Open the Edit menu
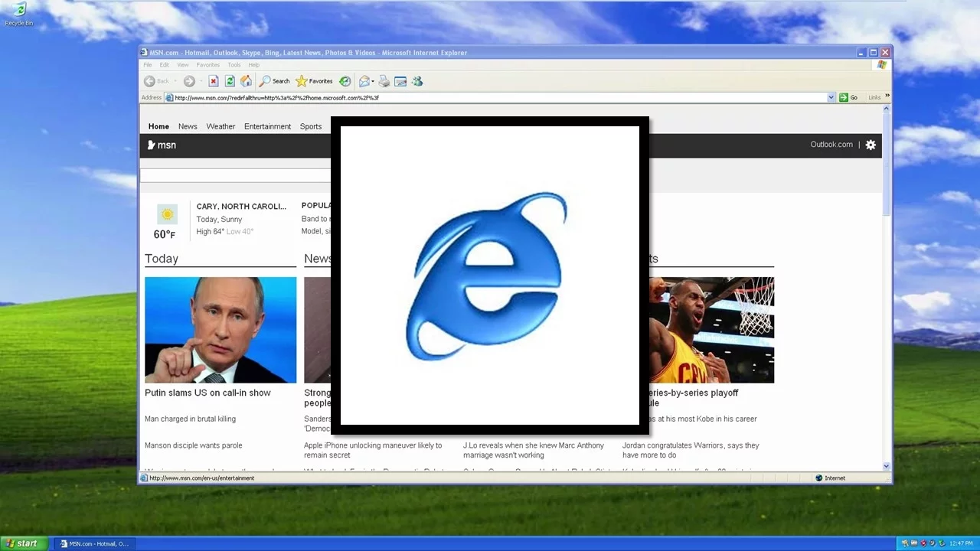The image size is (980, 551). pyautogui.click(x=164, y=65)
